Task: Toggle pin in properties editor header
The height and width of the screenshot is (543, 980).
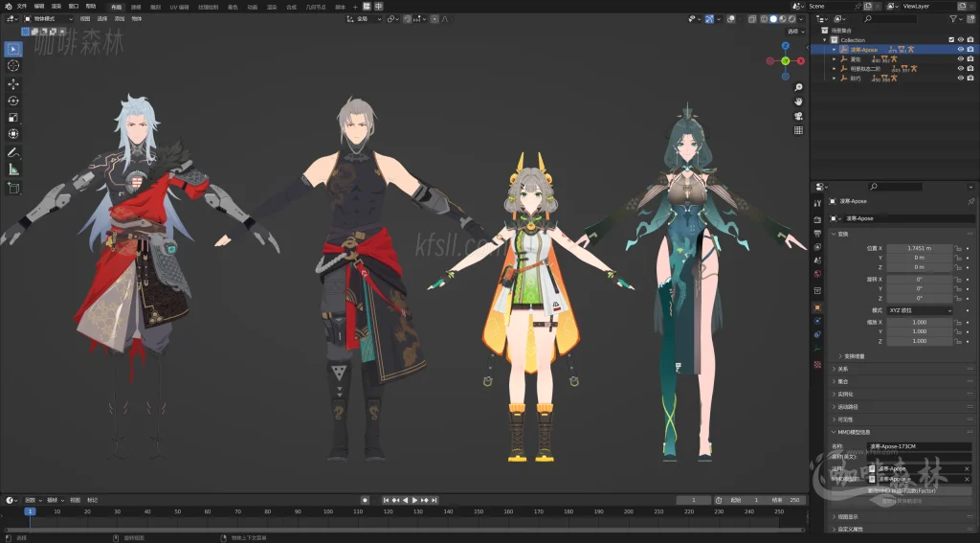Action: [970, 201]
